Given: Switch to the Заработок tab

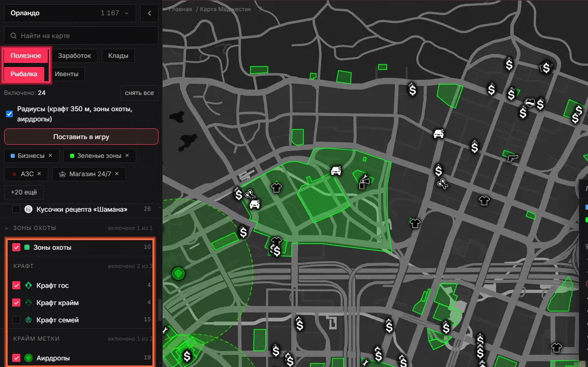Looking at the screenshot, I should 75,56.
